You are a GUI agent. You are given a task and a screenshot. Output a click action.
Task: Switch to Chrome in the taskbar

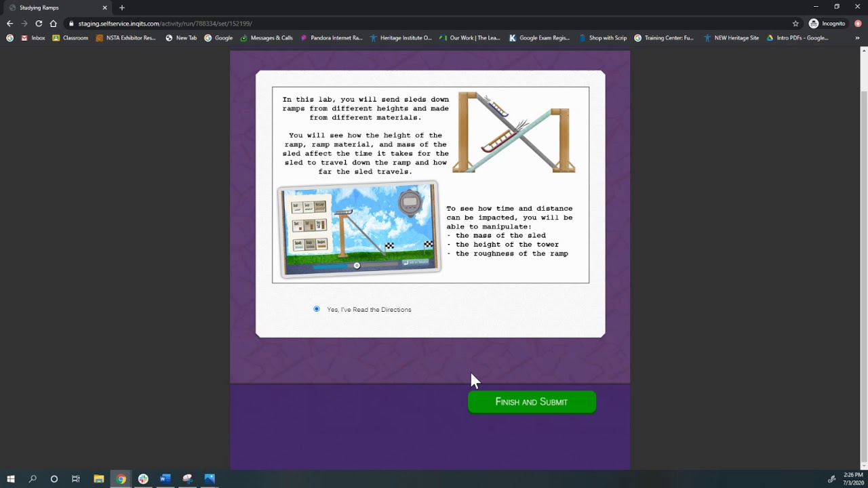(x=121, y=479)
